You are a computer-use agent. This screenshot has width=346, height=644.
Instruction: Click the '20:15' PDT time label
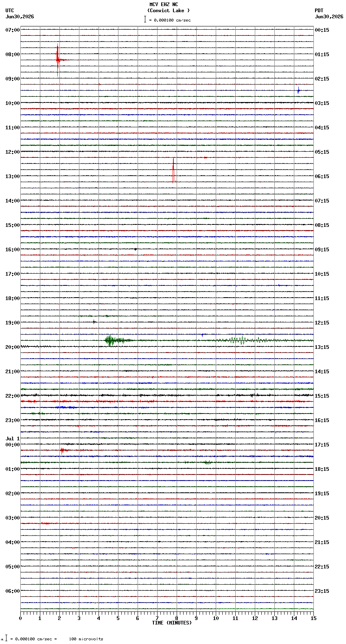tap(322, 518)
